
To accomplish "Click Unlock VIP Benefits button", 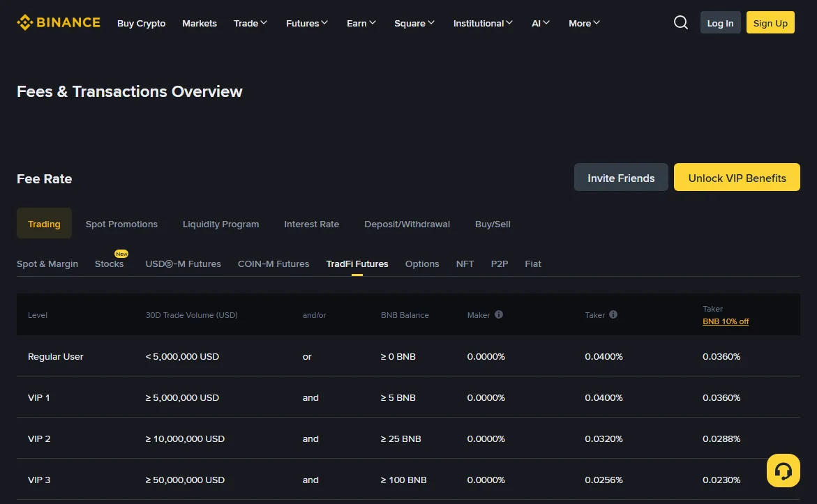I will 737,177.
